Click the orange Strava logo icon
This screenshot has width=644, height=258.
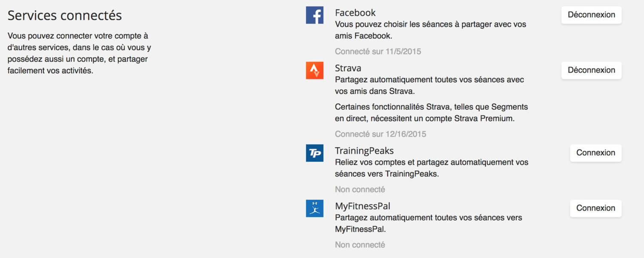tap(314, 71)
